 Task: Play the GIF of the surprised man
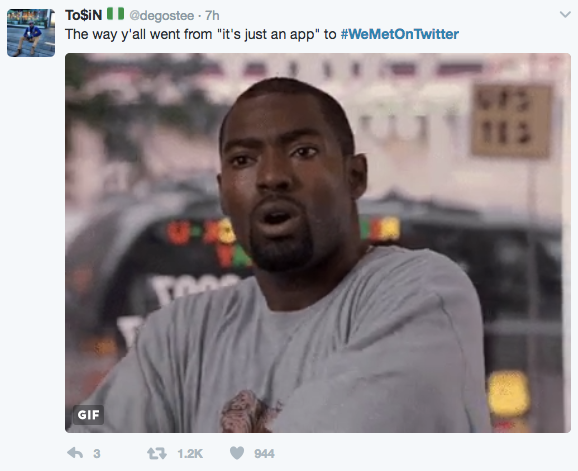click(x=318, y=243)
